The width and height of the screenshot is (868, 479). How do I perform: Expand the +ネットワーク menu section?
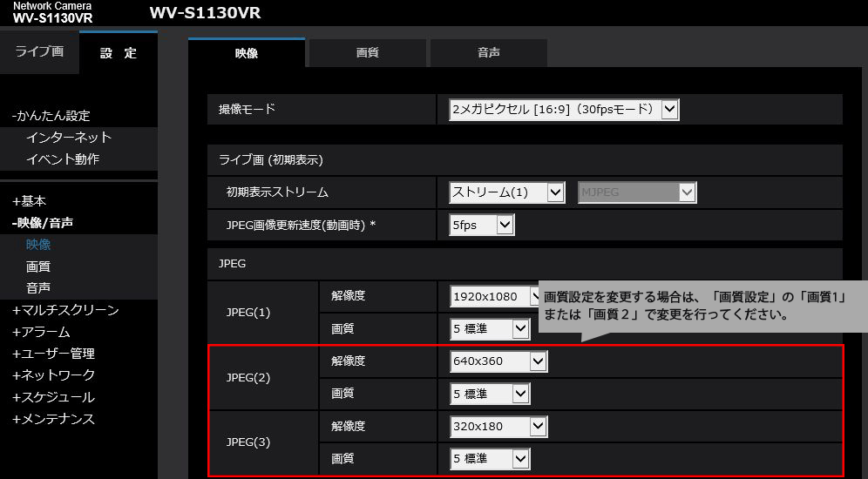(x=53, y=375)
